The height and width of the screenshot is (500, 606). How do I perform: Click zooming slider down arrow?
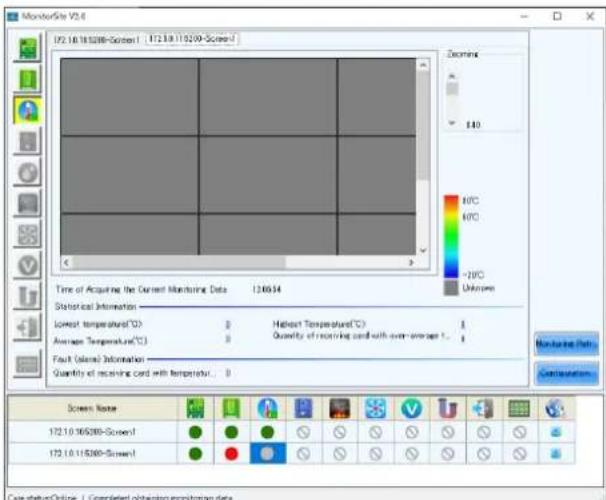[452, 123]
